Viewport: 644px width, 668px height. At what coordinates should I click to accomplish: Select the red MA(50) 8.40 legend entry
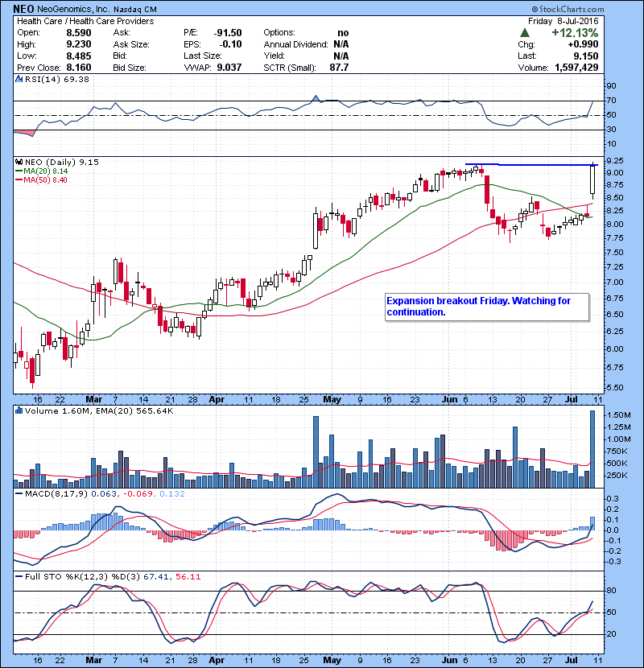point(41,180)
